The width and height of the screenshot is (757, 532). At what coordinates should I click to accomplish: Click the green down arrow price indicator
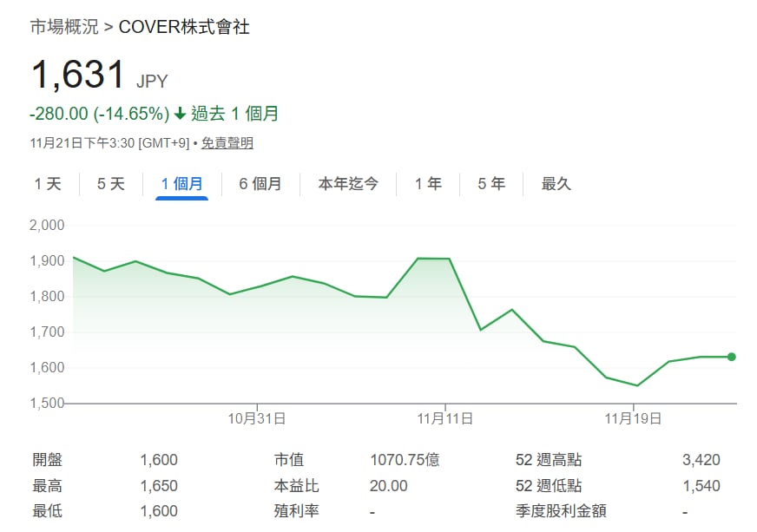pyautogui.click(x=180, y=114)
